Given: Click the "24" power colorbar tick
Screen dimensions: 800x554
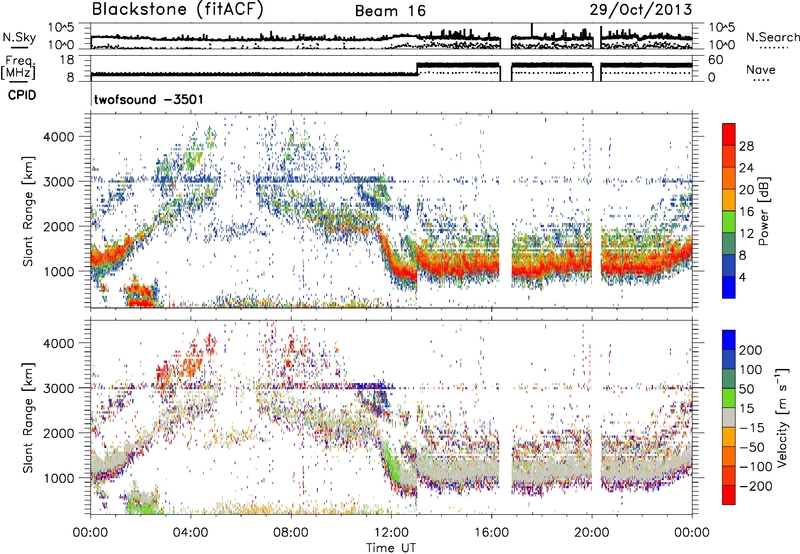Looking at the screenshot, I should [746, 168].
